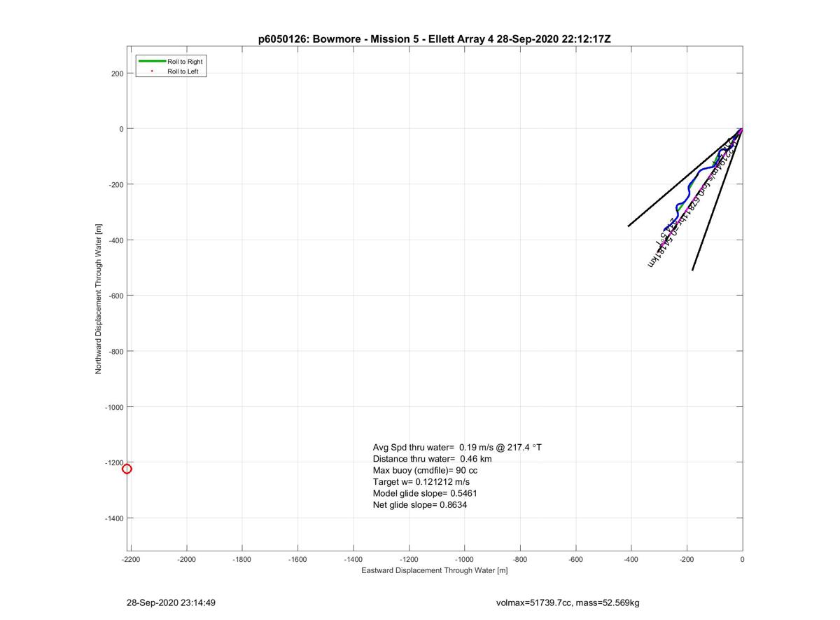Click the '-1200' tick on the eastward axis
Viewport: 840px width, 620px height.
pyautogui.click(x=409, y=560)
